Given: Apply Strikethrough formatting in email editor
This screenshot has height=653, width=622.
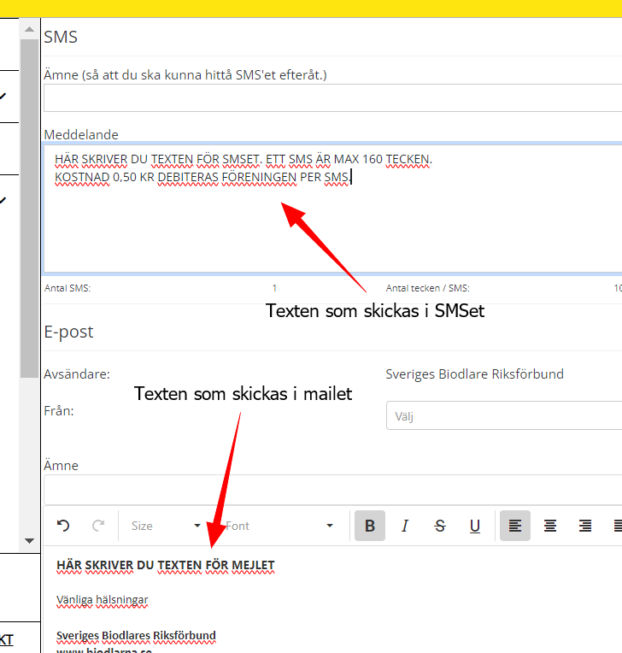Looking at the screenshot, I should [440, 526].
